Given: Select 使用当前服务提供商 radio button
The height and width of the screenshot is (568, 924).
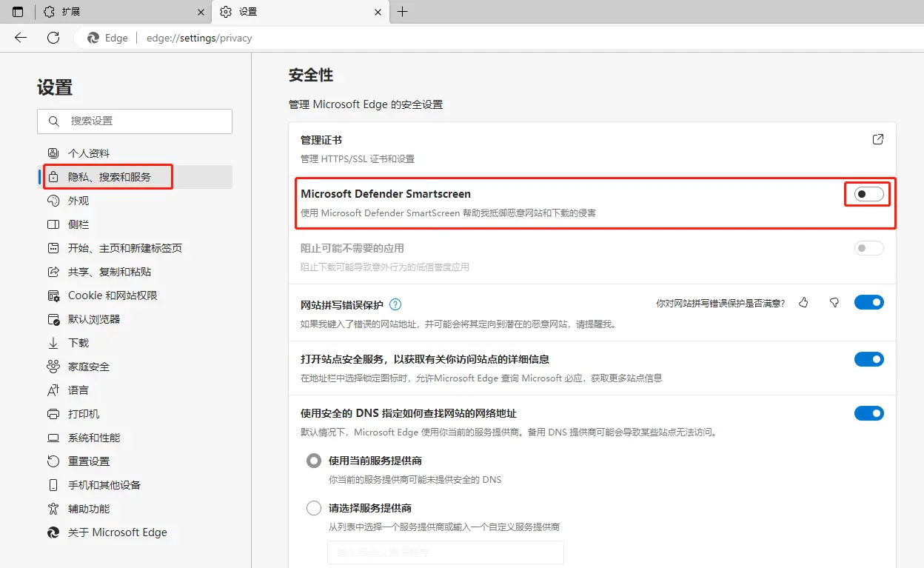Looking at the screenshot, I should 314,461.
